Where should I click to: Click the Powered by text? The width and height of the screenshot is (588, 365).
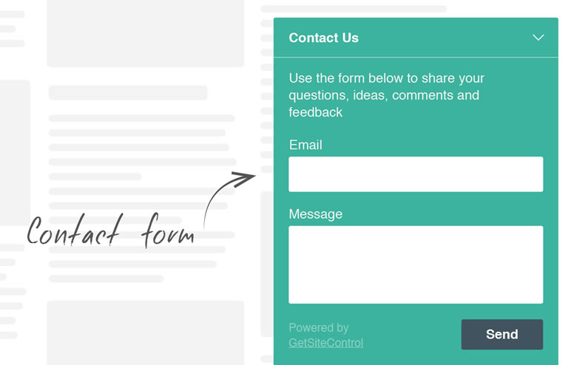318,327
